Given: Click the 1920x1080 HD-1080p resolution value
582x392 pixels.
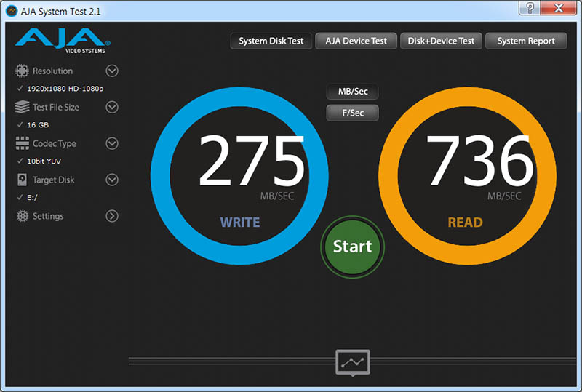Looking at the screenshot, I should pos(65,89).
